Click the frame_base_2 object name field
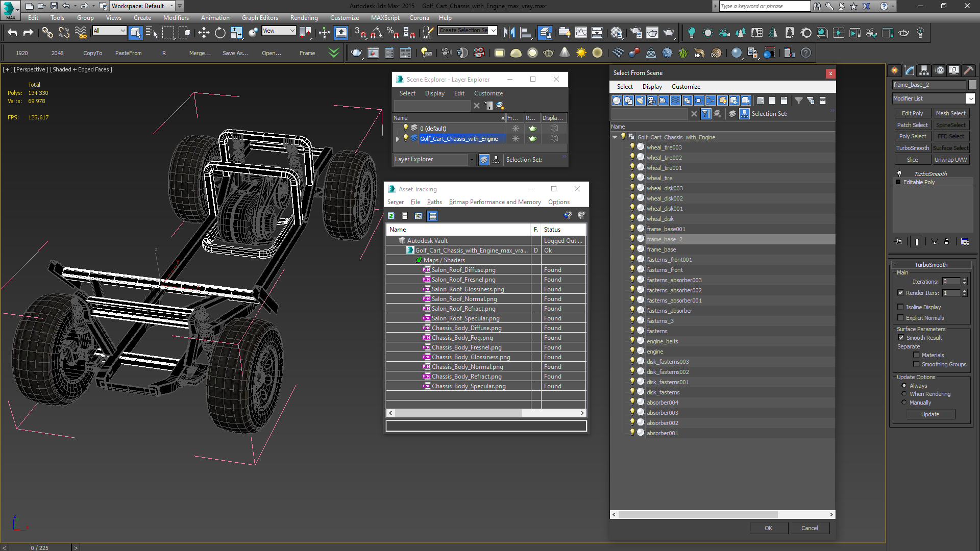The image size is (980, 551). pyautogui.click(x=929, y=85)
